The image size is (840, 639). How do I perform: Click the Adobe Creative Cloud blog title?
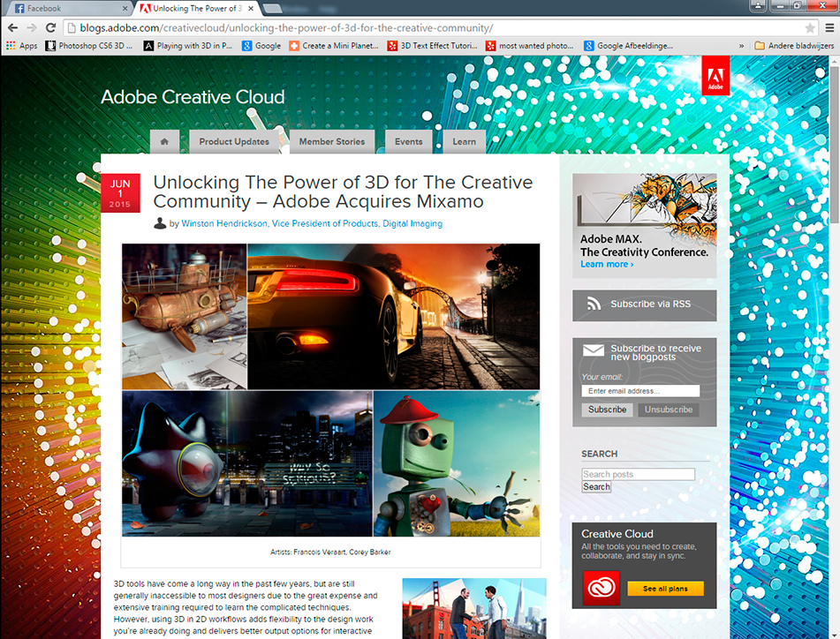193,97
